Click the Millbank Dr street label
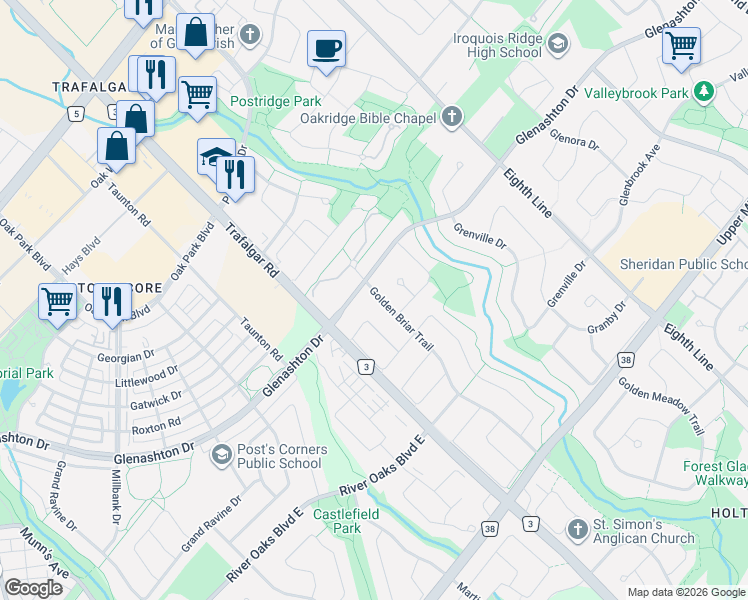 click(116, 497)
